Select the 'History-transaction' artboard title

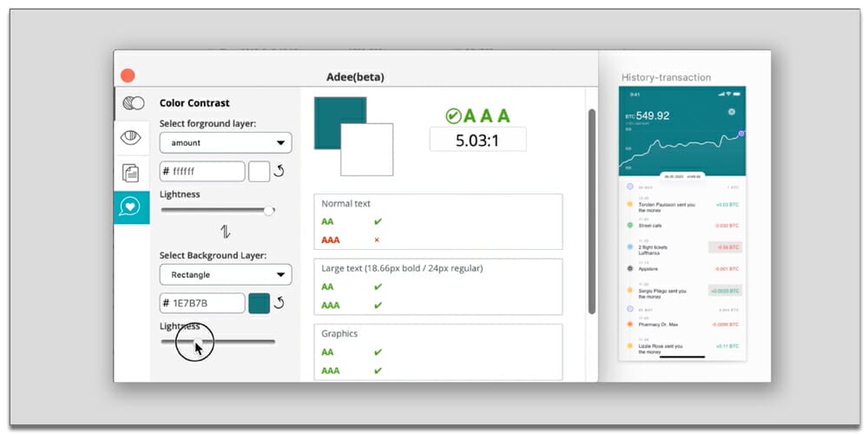[666, 77]
